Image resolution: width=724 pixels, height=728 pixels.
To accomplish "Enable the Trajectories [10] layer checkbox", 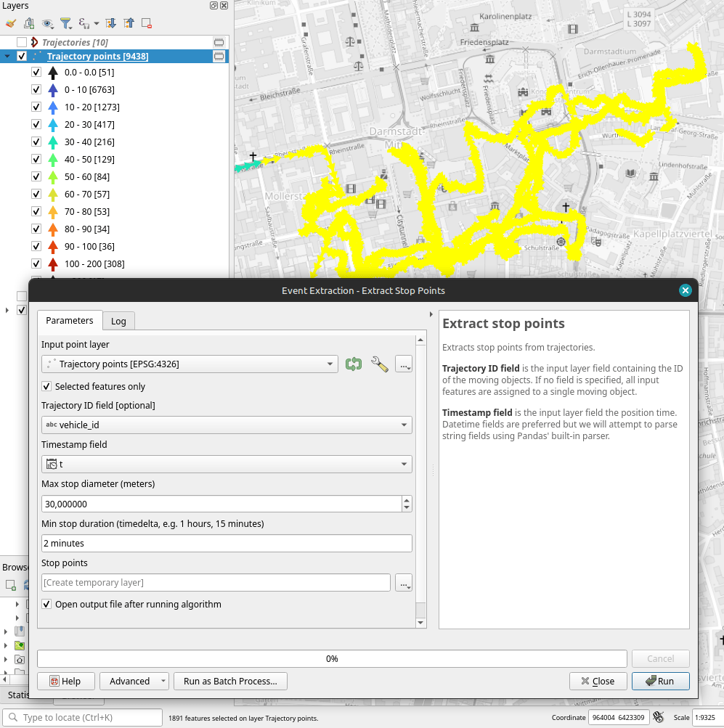I will coord(22,43).
